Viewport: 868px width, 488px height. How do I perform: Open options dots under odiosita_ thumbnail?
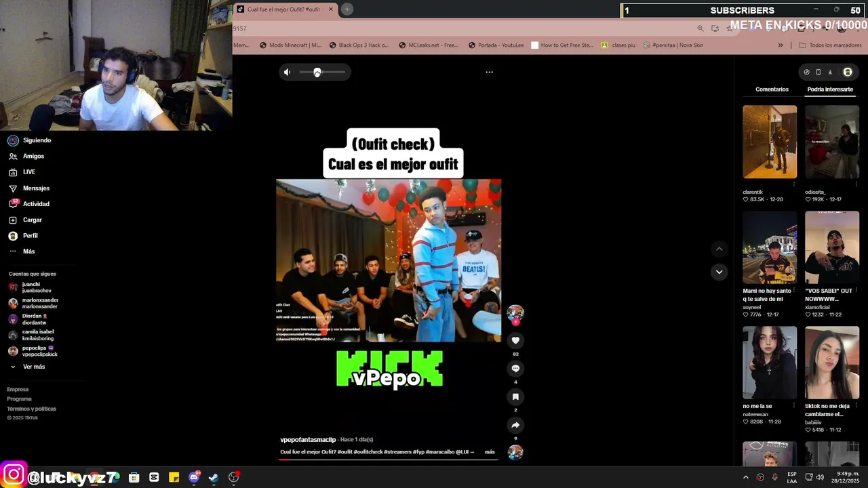click(856, 184)
